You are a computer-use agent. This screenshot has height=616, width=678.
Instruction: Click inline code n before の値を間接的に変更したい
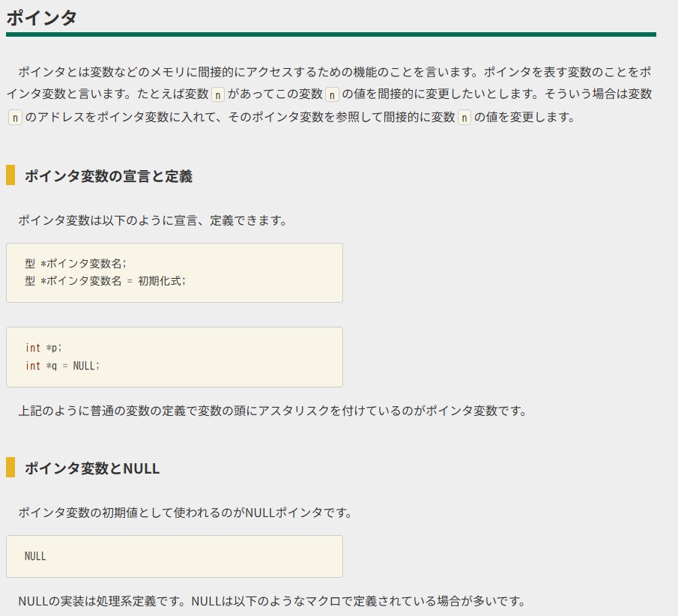[332, 94]
